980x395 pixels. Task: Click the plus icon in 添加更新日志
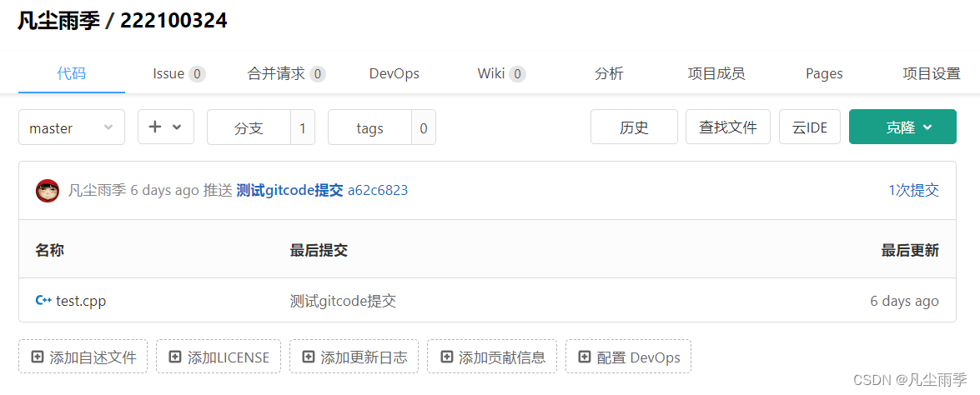pos(308,357)
